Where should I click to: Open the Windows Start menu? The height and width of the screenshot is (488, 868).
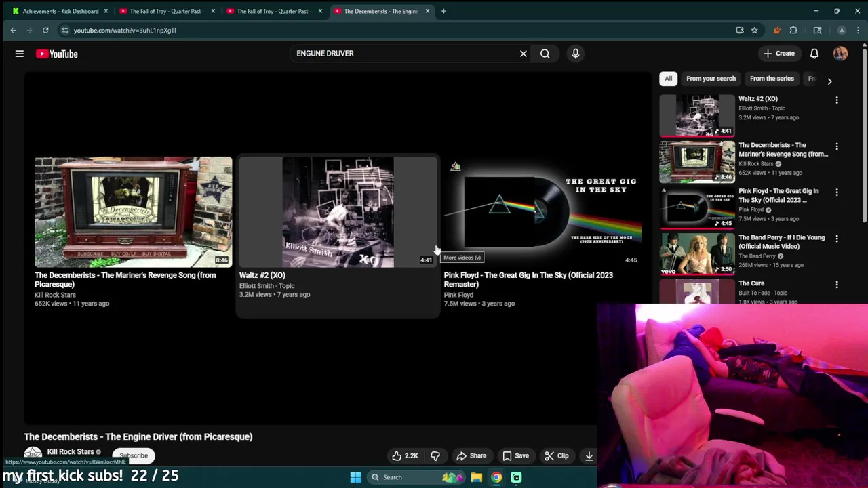(x=355, y=477)
